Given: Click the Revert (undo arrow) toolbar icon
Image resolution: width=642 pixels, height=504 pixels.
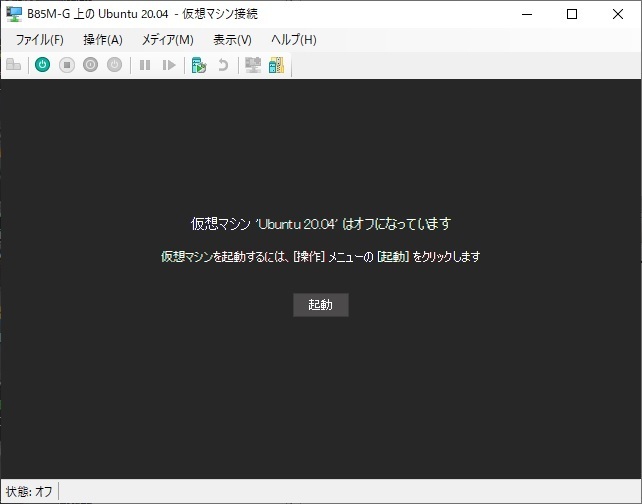Looking at the screenshot, I should (x=223, y=65).
